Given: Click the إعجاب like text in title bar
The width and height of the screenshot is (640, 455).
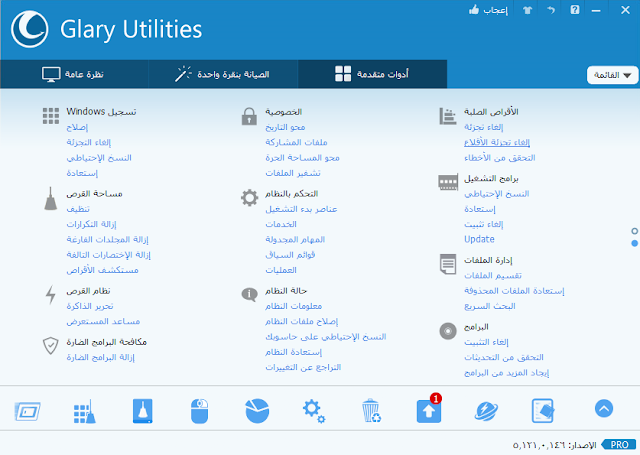Looking at the screenshot, I should [496, 10].
